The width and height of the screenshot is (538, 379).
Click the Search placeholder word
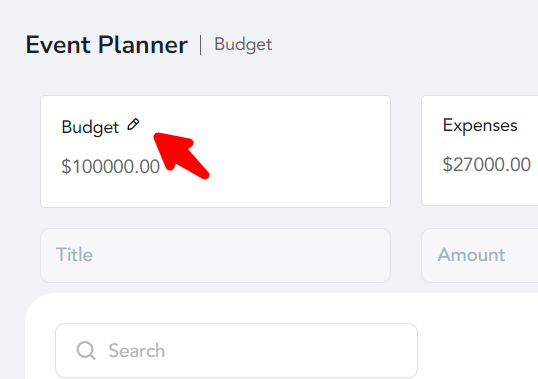[x=137, y=351]
